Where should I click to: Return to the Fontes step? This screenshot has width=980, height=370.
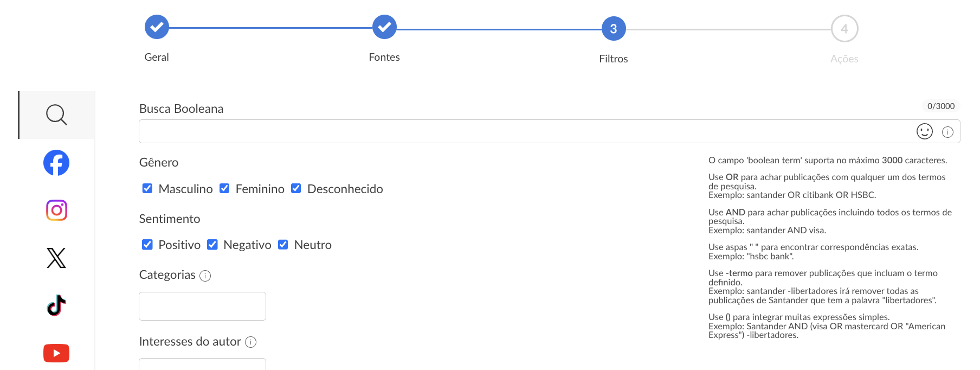pos(384,27)
